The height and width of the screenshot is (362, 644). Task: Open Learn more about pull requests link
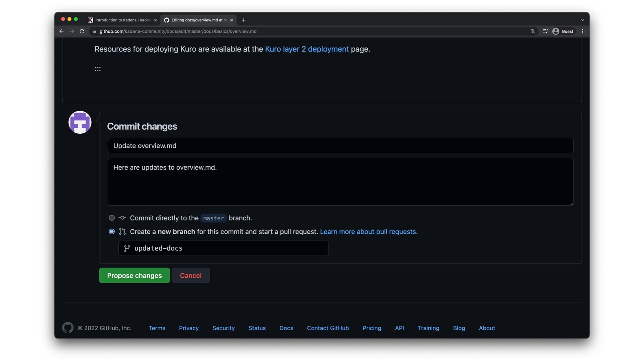[x=369, y=232]
